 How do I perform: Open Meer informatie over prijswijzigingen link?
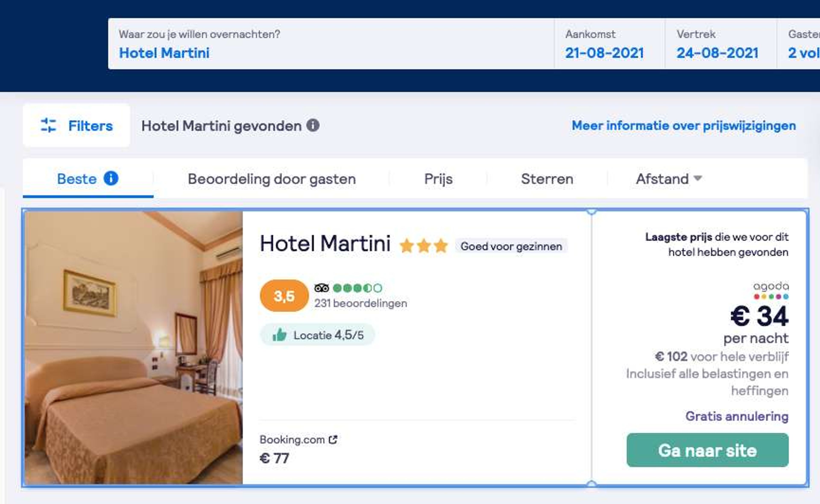pos(684,125)
